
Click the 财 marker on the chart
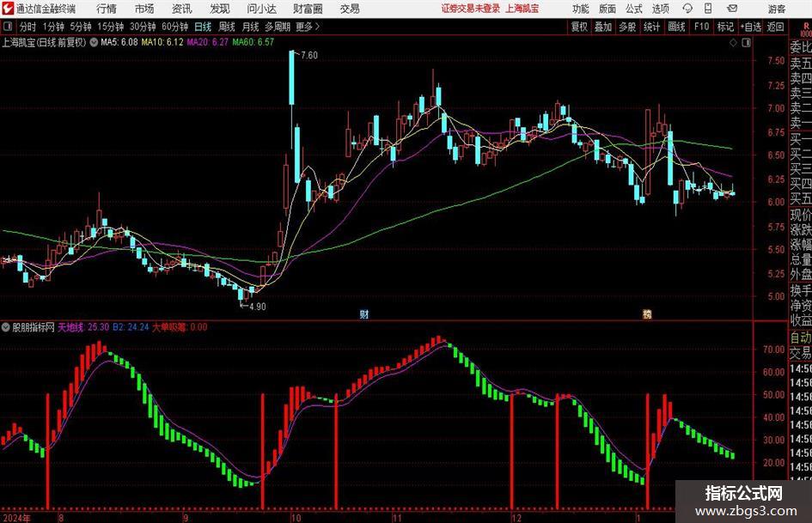[x=364, y=313]
